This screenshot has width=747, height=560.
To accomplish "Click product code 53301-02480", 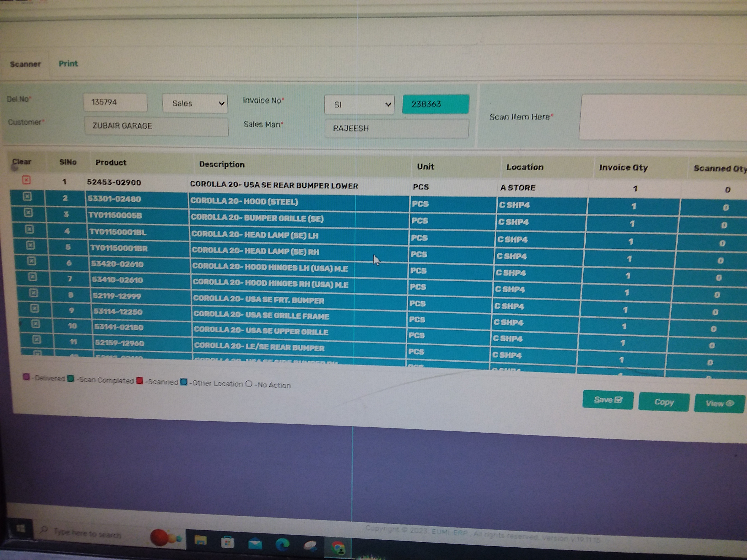I will (114, 199).
